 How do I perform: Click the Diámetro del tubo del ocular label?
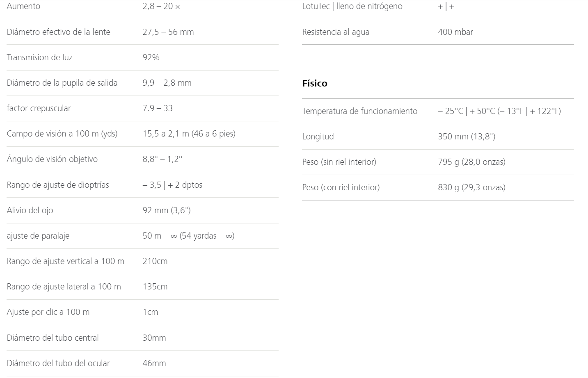coord(58,363)
